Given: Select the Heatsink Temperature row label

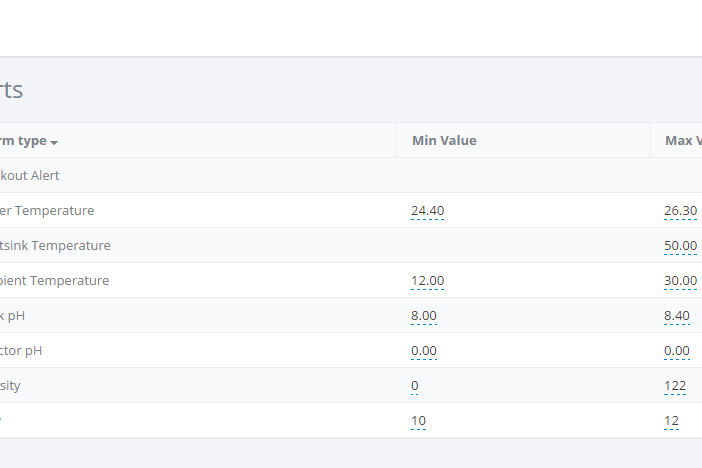Looking at the screenshot, I should [x=55, y=245].
